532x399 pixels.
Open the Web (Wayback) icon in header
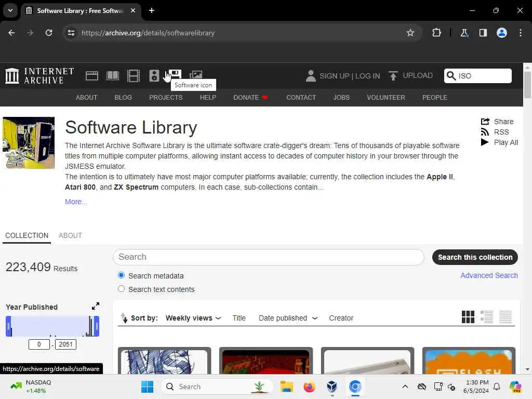pos(91,76)
